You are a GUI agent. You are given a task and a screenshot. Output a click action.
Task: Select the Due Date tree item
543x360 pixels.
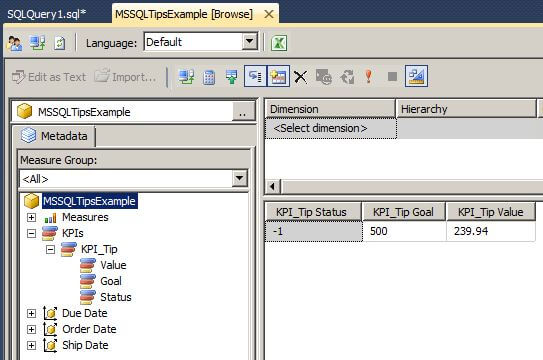click(x=84, y=313)
